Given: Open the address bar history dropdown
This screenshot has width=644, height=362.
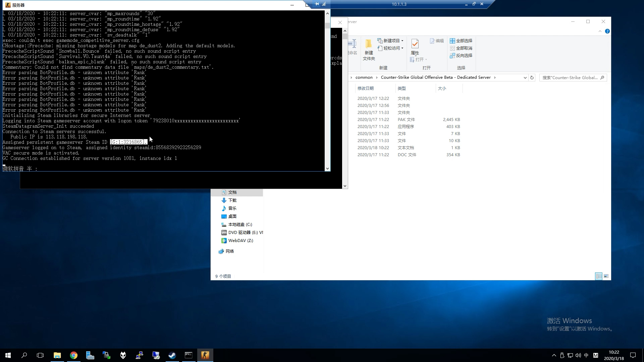Looking at the screenshot, I should point(525,77).
